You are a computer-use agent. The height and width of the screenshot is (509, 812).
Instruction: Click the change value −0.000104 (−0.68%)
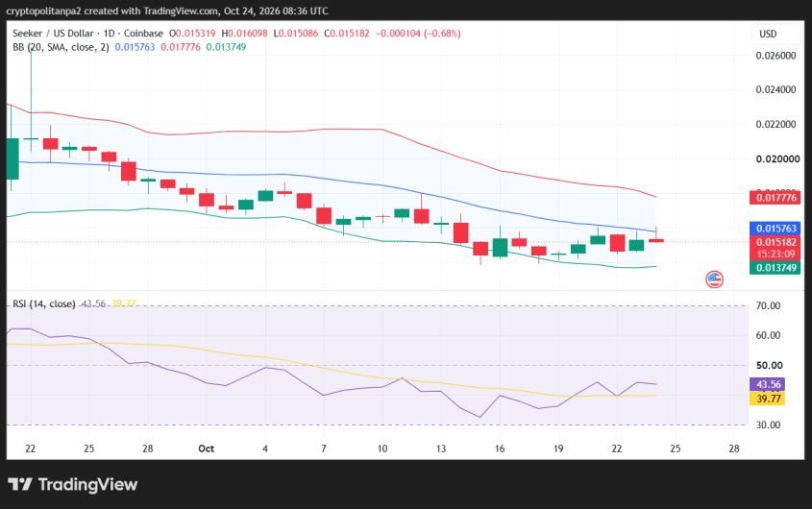418,34
